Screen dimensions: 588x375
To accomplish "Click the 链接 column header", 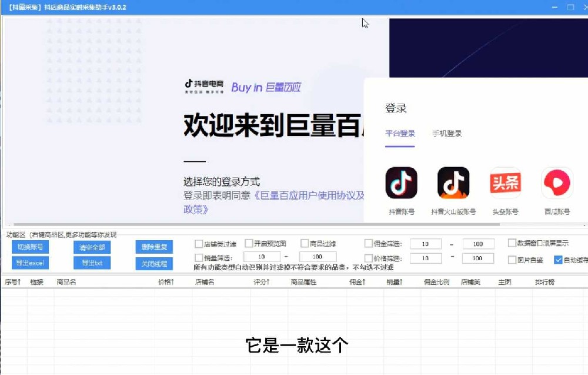I will coord(36,282).
